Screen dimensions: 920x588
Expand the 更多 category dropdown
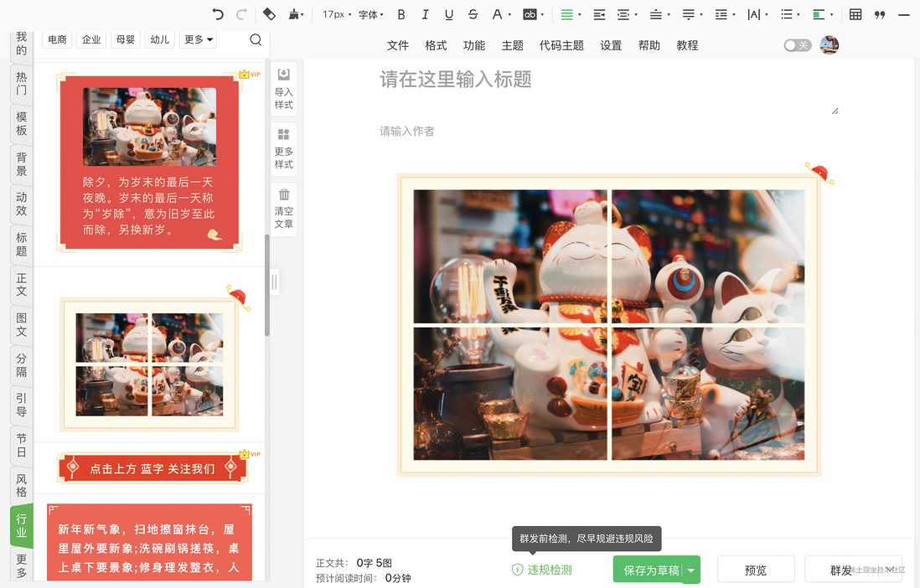pos(199,39)
